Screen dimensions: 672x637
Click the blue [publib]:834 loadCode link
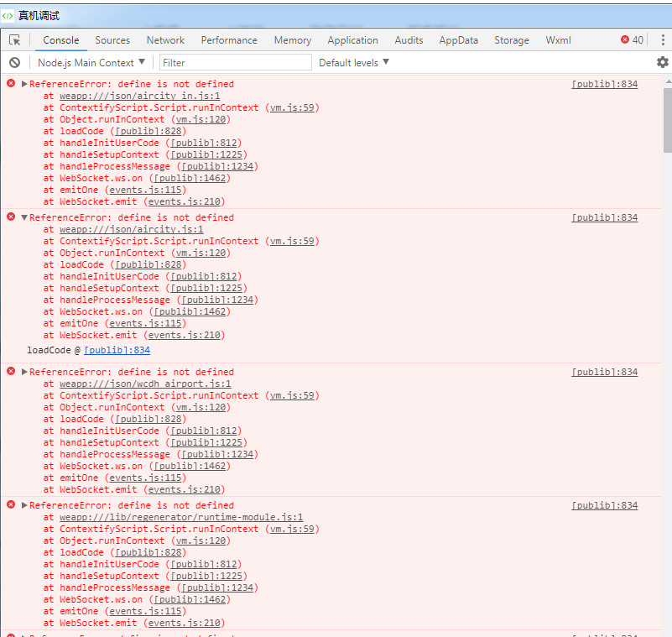point(117,350)
